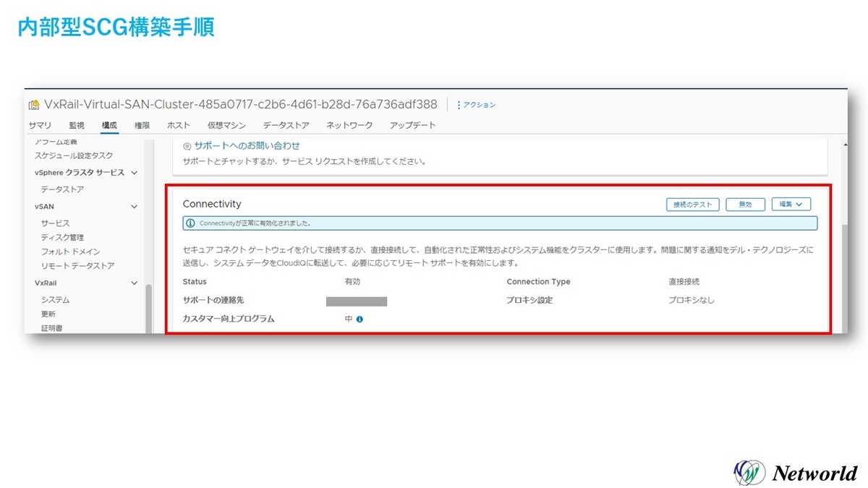This screenshot has height=488, width=868.
Task: Click the 無効 button
Action: (746, 205)
